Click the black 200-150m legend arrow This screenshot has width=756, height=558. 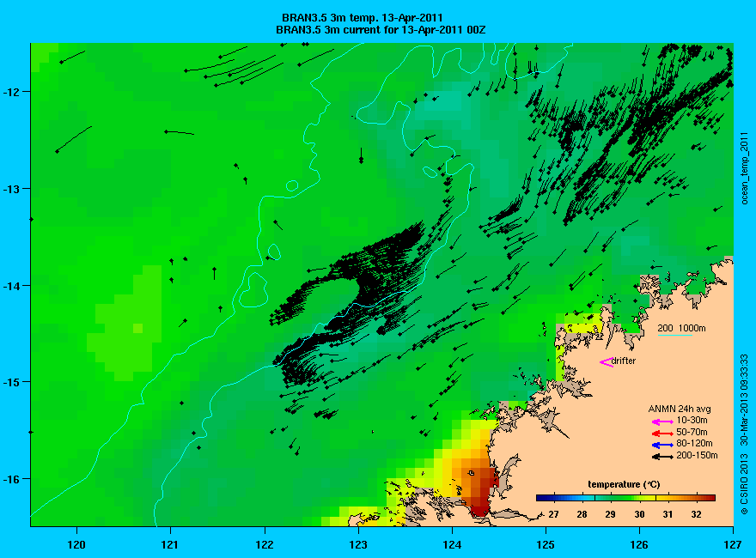tap(662, 457)
